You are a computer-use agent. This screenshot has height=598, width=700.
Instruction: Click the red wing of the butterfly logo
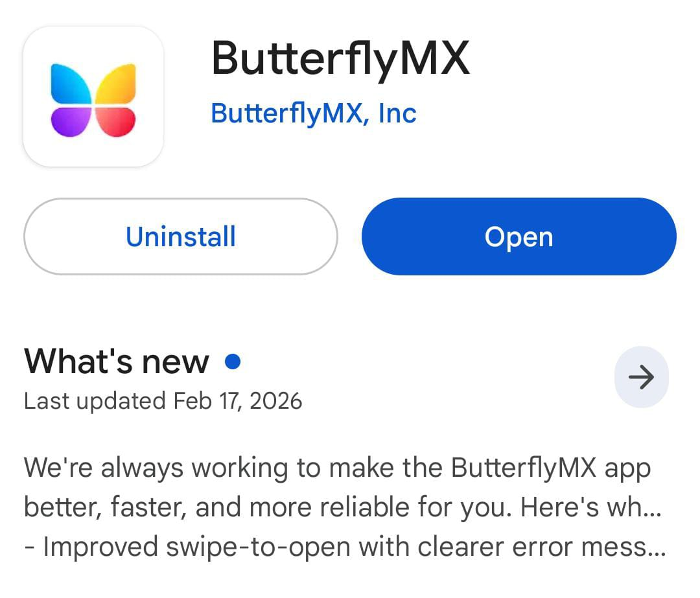[117, 121]
